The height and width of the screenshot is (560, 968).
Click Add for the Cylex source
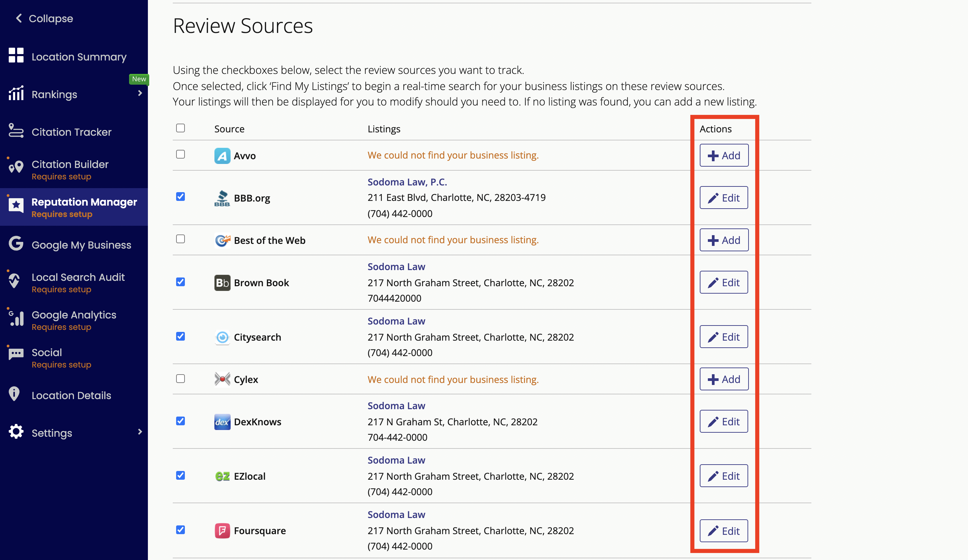(723, 379)
